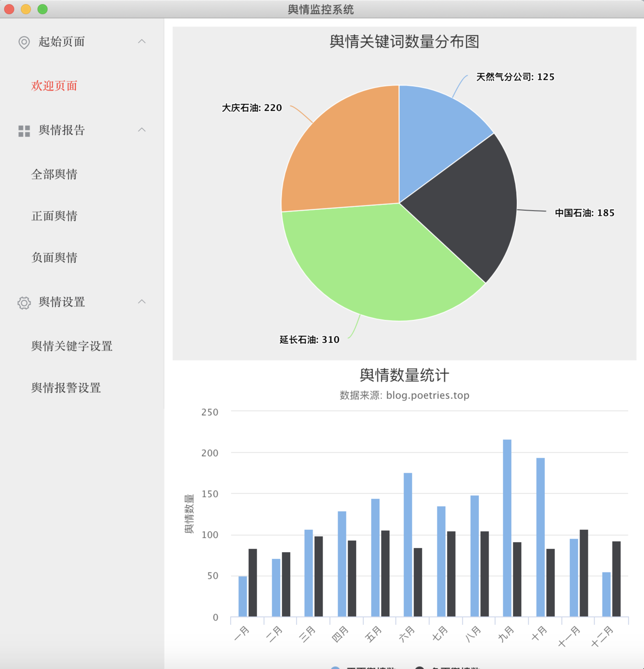
Task: Click the blue bar for 十二月
Action: [x=607, y=595]
